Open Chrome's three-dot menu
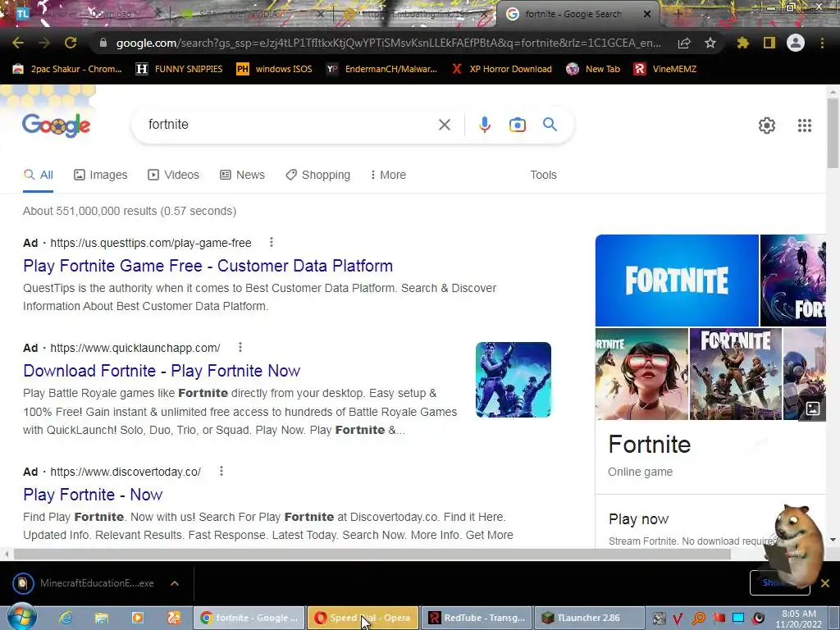The width and height of the screenshot is (840, 630). pyautogui.click(x=822, y=43)
